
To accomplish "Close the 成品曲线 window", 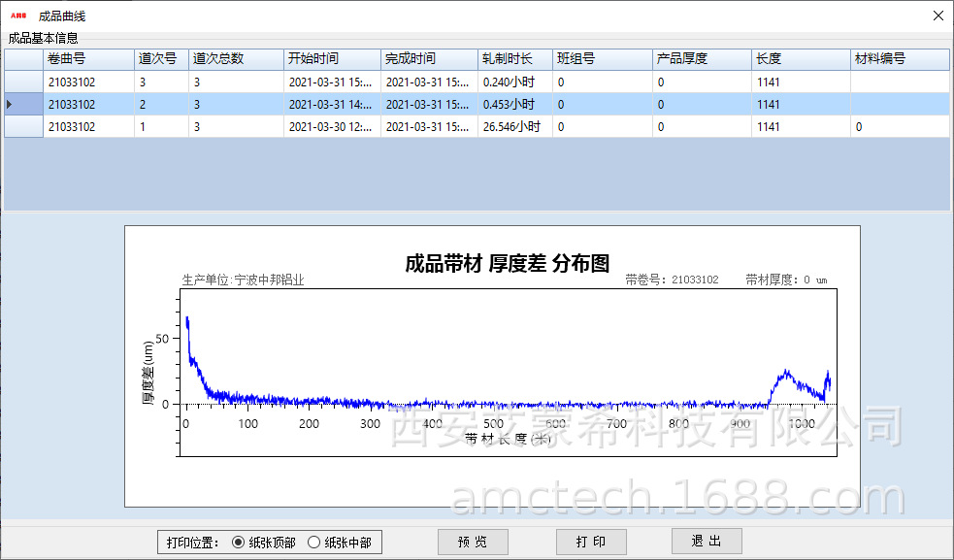I will coord(938,16).
